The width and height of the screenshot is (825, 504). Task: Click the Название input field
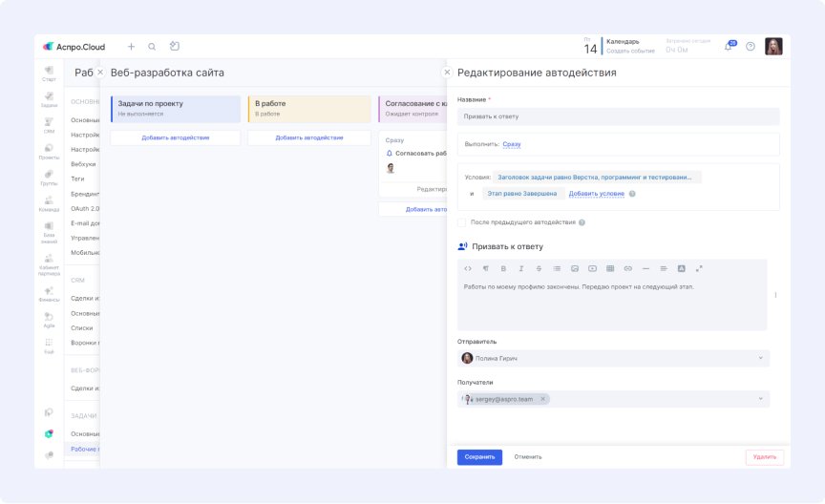click(618, 116)
